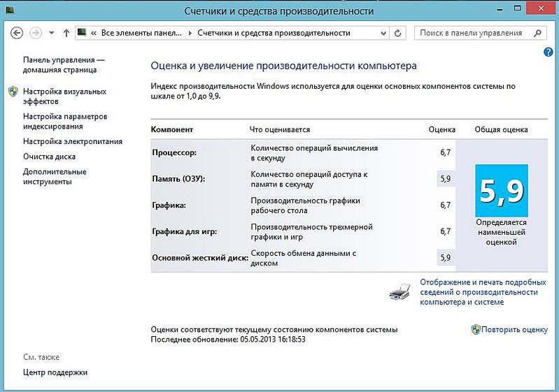Image resolution: width=559 pixels, height=392 pixels.
Task: Click the large 5,9 base score tile
Action: (502, 191)
